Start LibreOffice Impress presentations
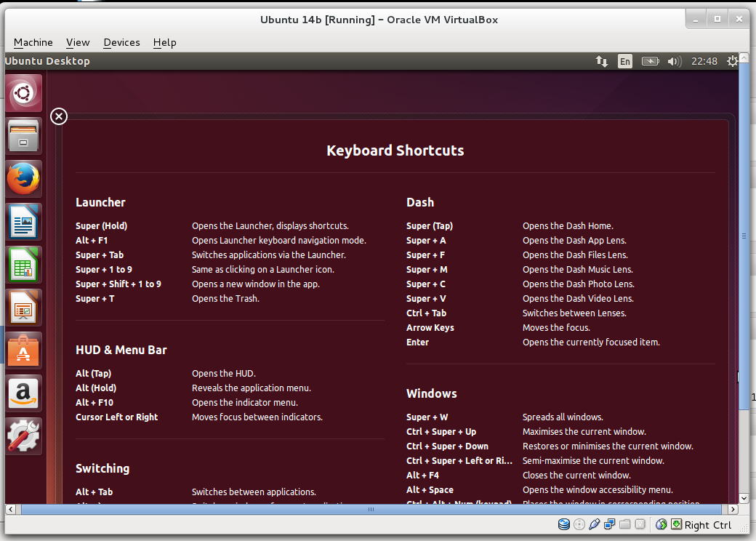Viewport: 756px width, 541px height. click(23, 307)
